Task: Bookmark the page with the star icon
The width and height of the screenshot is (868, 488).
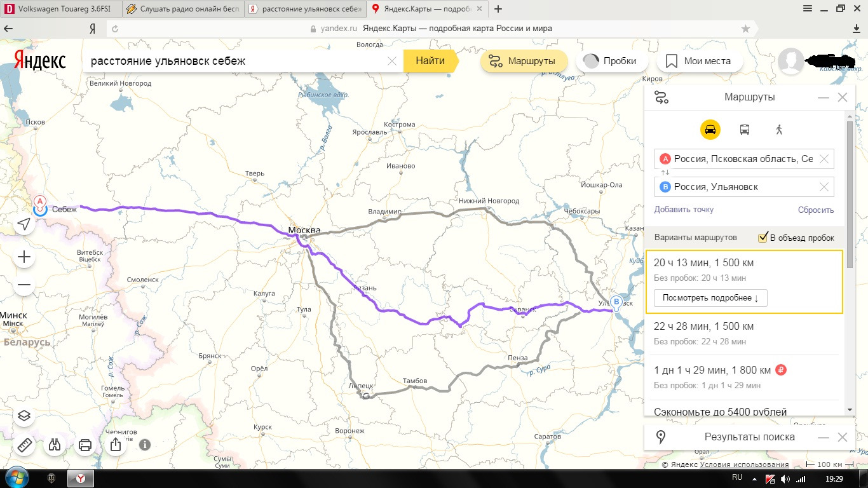Action: click(745, 29)
